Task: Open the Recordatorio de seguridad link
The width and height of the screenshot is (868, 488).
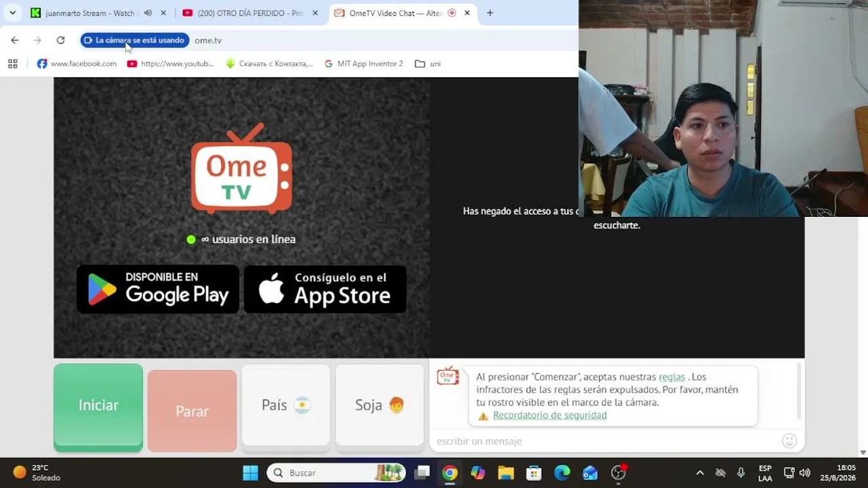Action: 550,415
